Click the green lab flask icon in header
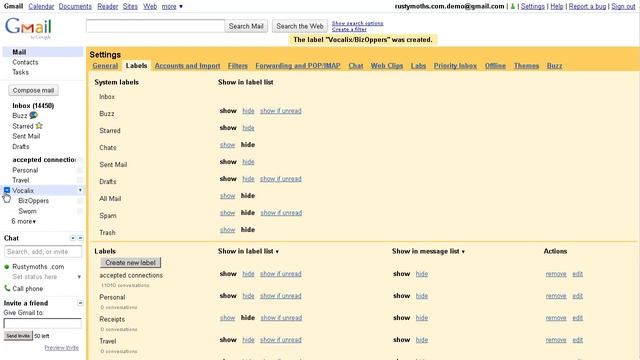Image resolution: width=640 pixels, height=360 pixels. coord(513,6)
